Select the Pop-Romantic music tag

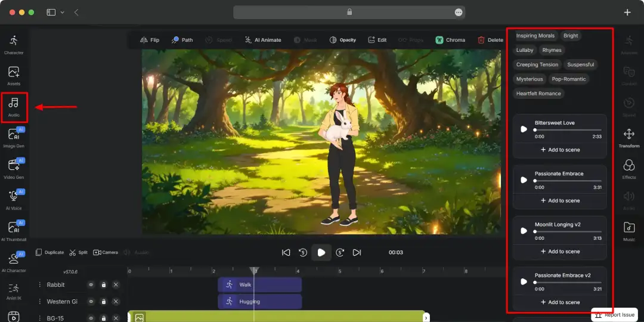pos(569,79)
